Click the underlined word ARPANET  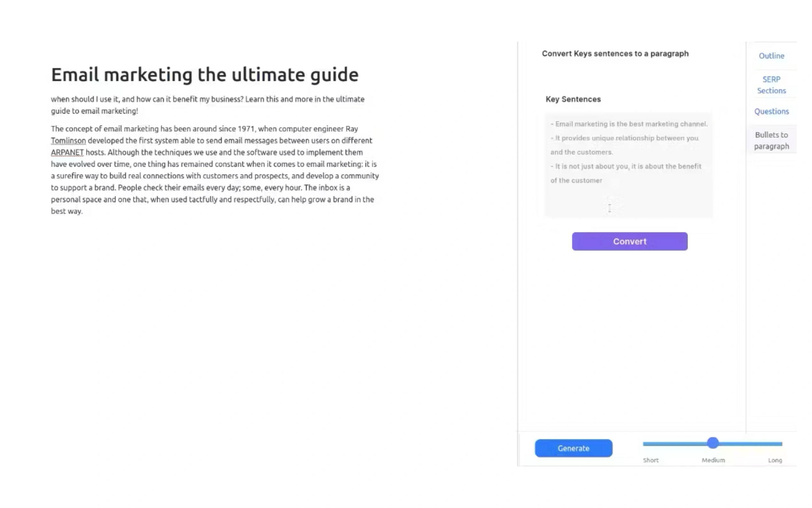[67, 152]
